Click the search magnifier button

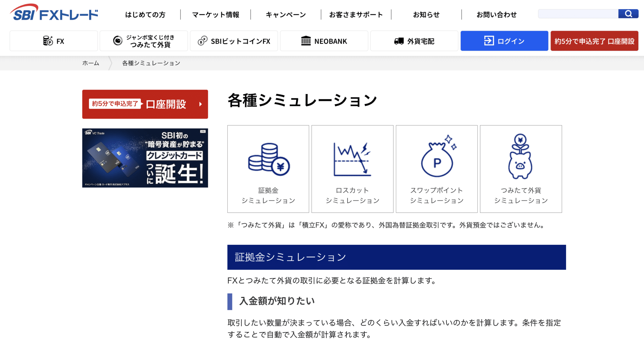628,14
